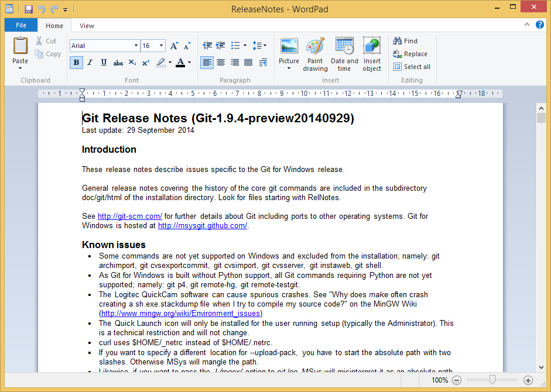Viewport: 551px width, 392px height.
Task: Click the Increase indent icon
Action: pyautogui.click(x=220, y=45)
